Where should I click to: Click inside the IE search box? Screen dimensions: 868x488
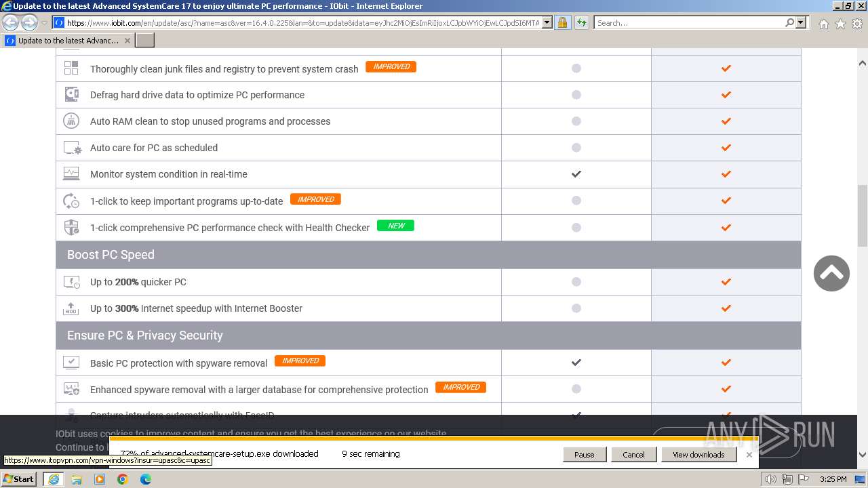pyautogui.click(x=689, y=23)
